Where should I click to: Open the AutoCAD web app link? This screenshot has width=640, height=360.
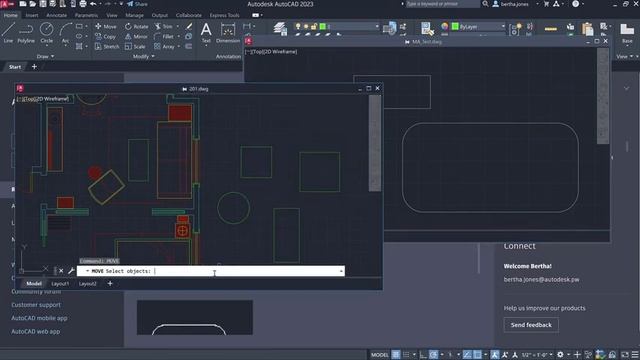coord(36,331)
